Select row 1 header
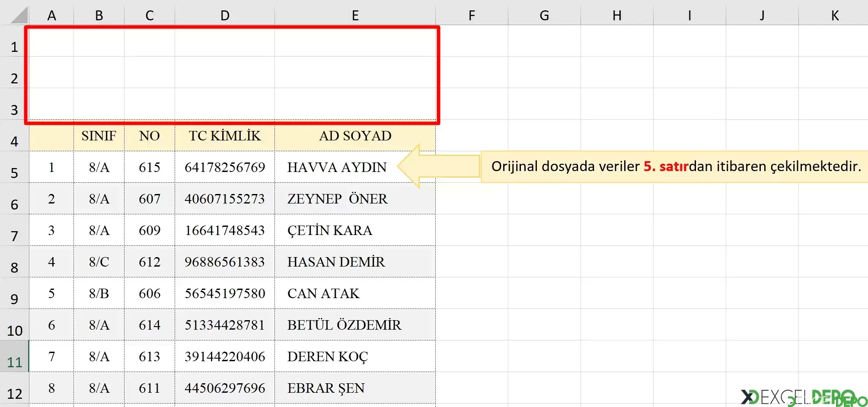This screenshot has width=868, height=407. [x=14, y=41]
